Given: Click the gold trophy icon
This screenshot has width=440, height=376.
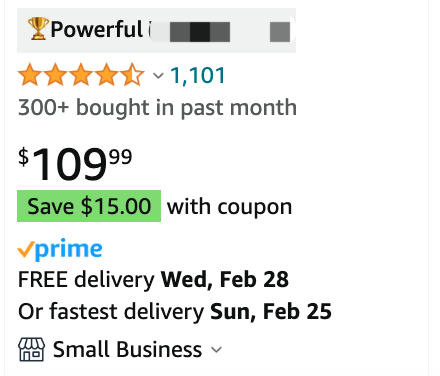Looking at the screenshot, I should pos(38,29).
